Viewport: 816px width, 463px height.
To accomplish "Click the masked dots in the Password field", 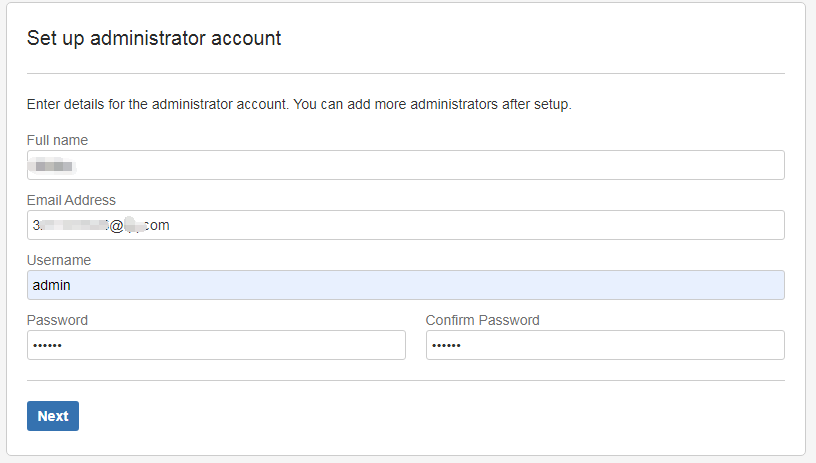I will tap(48, 345).
